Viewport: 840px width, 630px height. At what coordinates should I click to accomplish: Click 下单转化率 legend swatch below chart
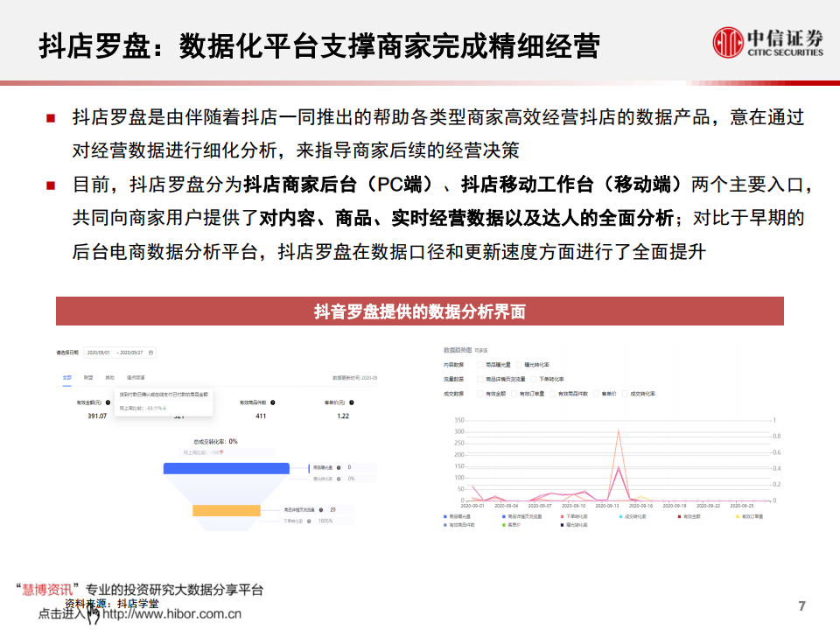click(x=562, y=516)
